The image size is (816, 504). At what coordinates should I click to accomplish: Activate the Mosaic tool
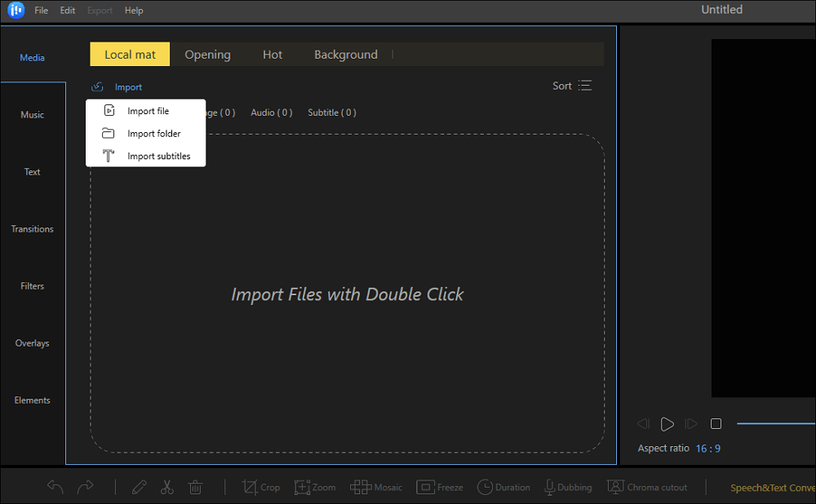(x=376, y=487)
